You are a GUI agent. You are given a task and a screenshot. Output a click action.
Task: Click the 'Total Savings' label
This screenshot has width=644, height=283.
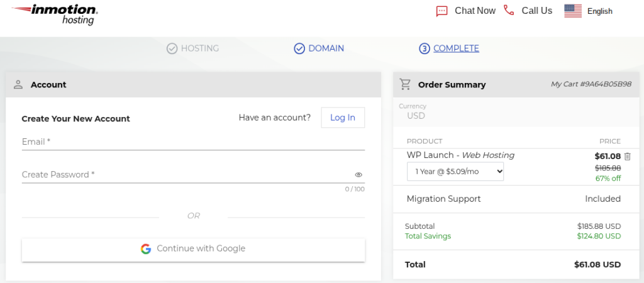pos(428,236)
